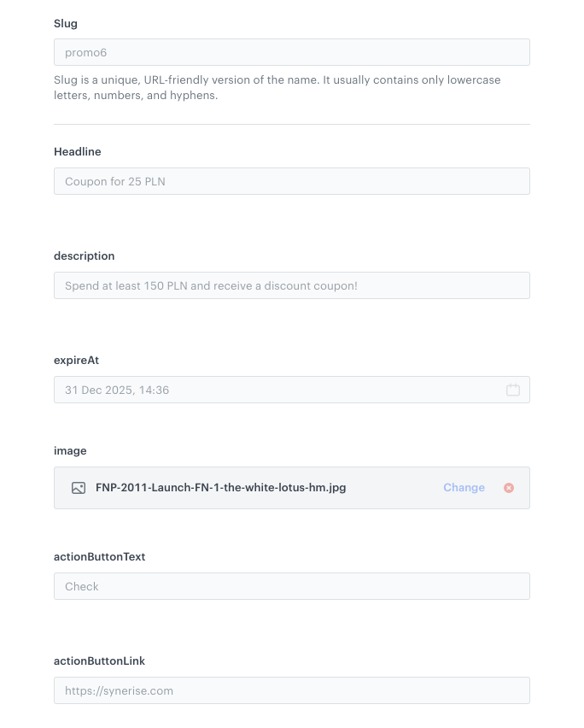Click the Slug field label
This screenshot has height=728, width=584.
coord(66,23)
